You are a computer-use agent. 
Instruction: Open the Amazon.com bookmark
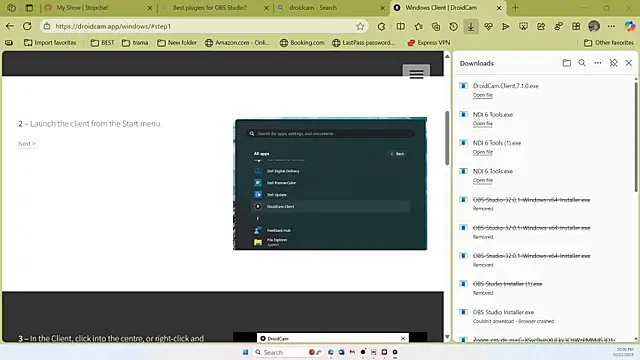[x=237, y=42]
